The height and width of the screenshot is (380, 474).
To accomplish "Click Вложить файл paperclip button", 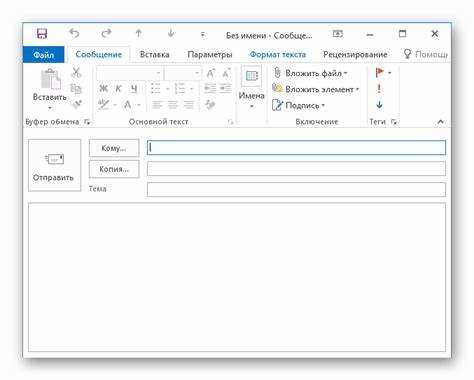I will (310, 73).
